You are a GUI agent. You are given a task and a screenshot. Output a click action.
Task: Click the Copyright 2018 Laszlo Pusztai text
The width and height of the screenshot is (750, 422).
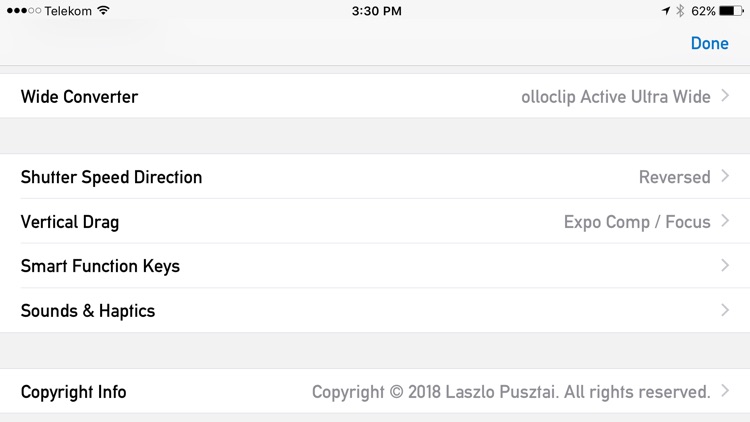(x=511, y=392)
